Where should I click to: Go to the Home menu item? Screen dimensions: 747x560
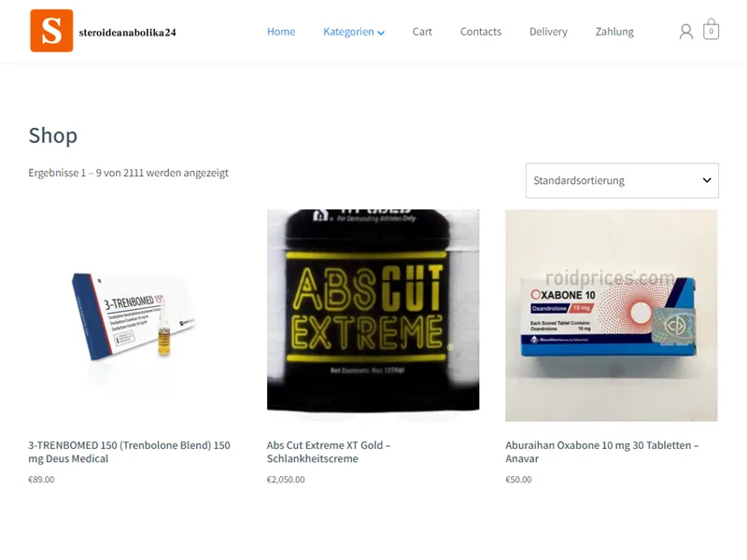[281, 32]
